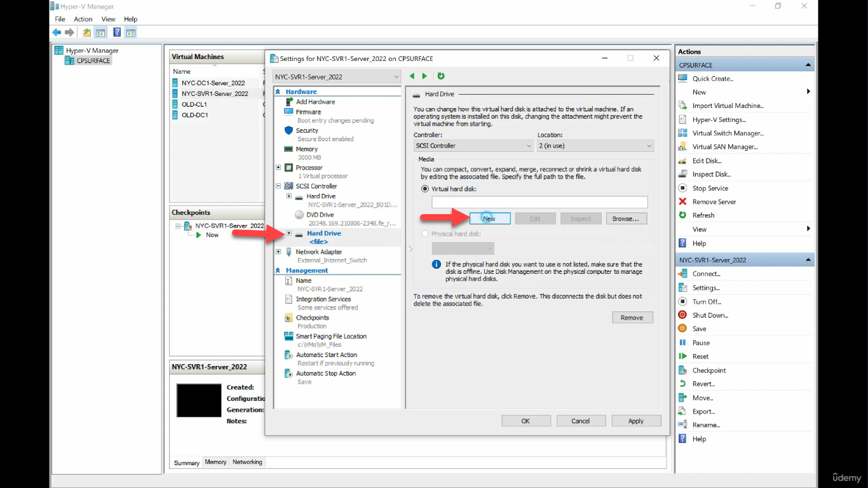This screenshot has height=488, width=868.
Task: Select OLD-DC1 virtual machine
Action: [x=194, y=115]
